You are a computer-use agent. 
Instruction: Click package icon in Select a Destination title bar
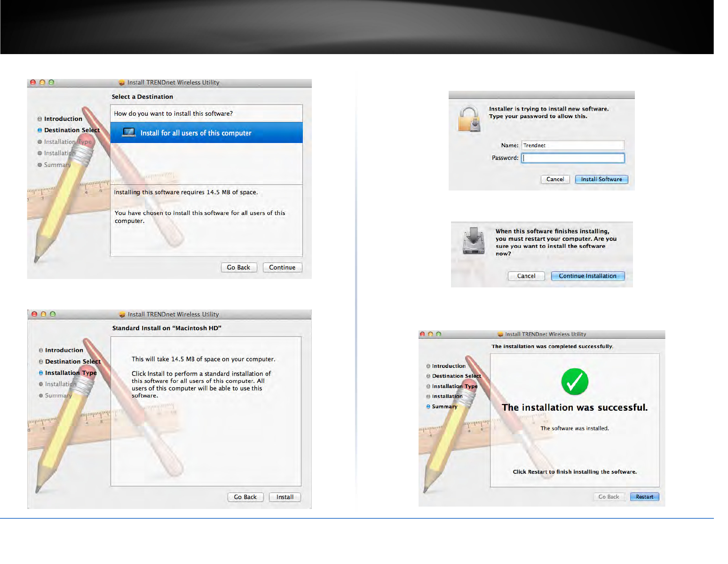[122, 82]
